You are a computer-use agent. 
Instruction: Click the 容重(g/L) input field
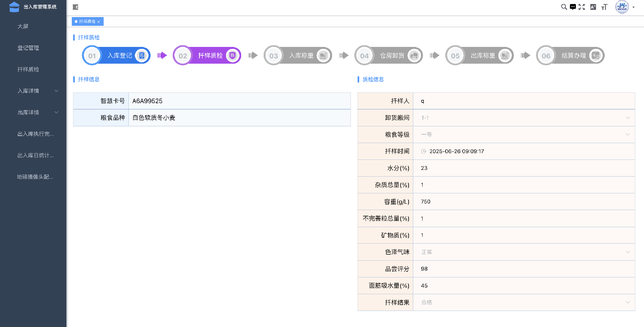click(524, 202)
